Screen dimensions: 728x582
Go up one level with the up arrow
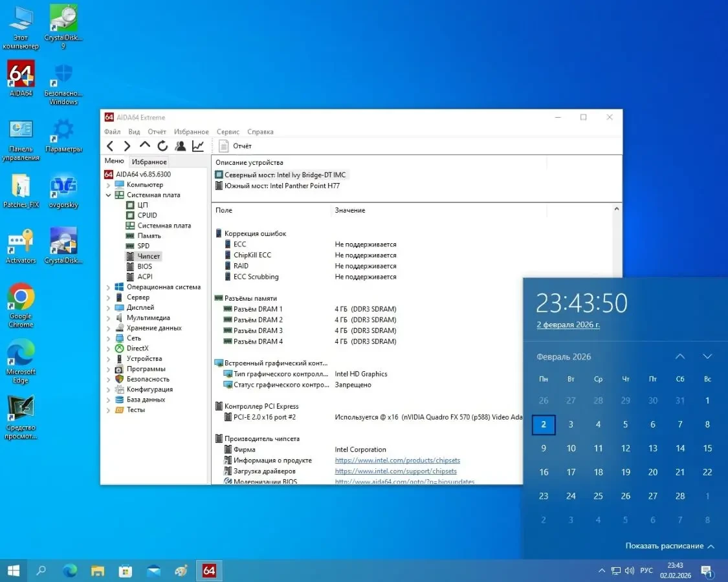pyautogui.click(x=145, y=145)
